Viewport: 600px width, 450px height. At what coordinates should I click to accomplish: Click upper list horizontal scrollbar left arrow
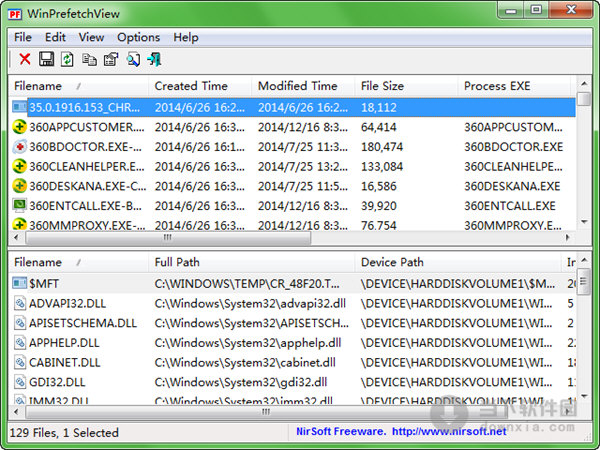pyautogui.click(x=16, y=238)
